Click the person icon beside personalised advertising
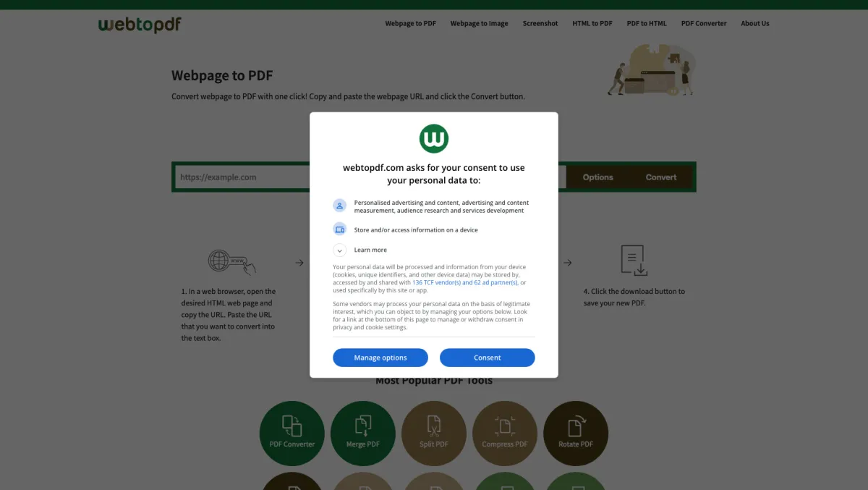Screen dimensions: 868x490 pos(340,206)
